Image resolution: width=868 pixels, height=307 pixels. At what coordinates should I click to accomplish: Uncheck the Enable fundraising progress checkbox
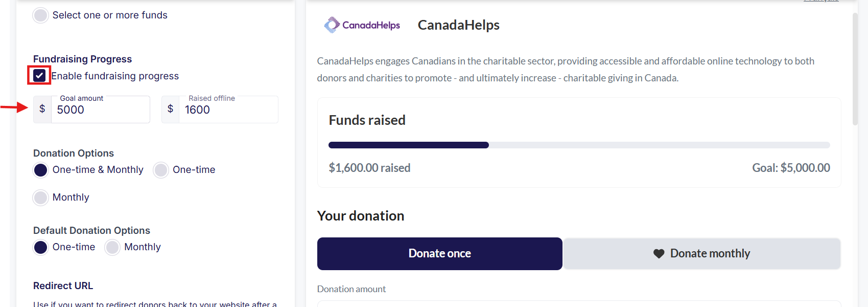tap(39, 76)
